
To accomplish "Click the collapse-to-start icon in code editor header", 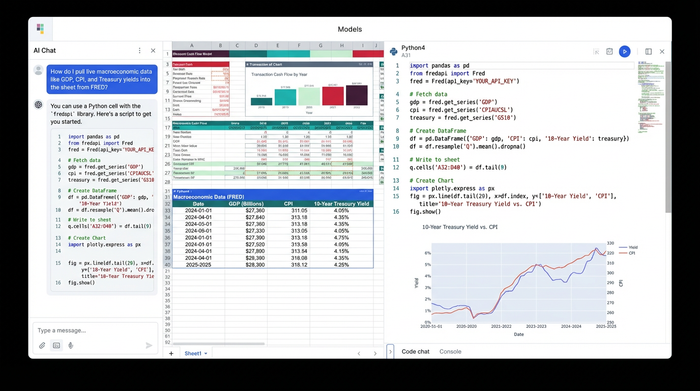I will click(596, 52).
